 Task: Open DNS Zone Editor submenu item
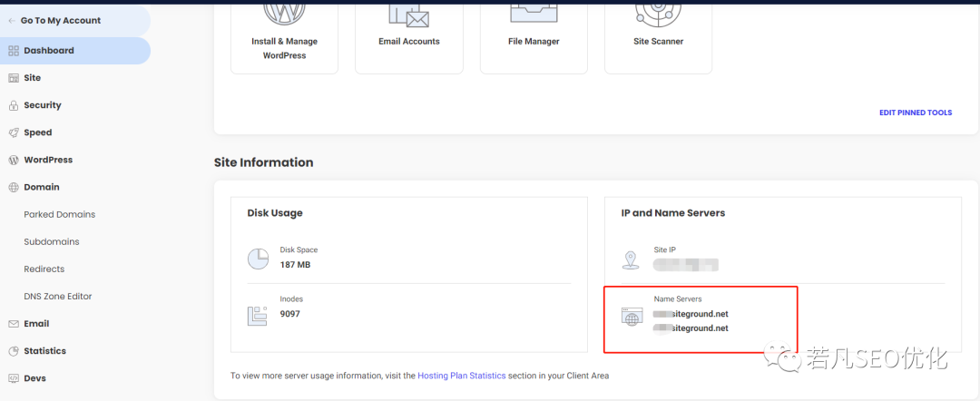click(x=57, y=297)
